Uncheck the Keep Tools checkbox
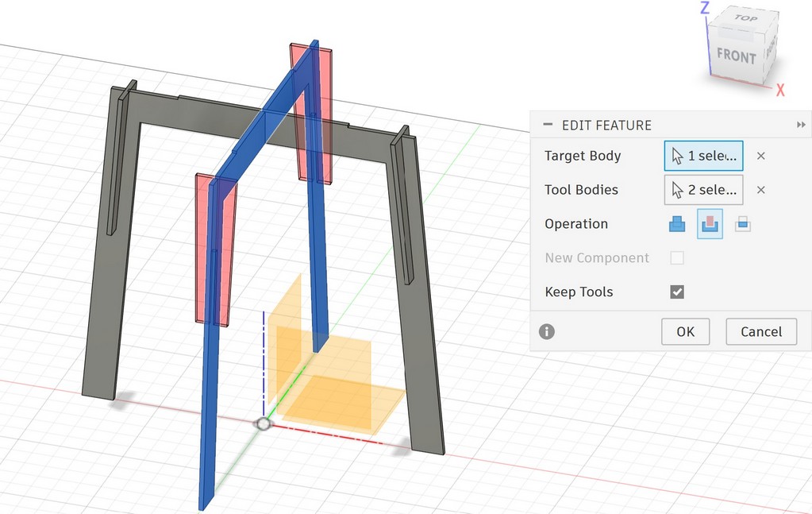This screenshot has width=812, height=514. coord(677,292)
